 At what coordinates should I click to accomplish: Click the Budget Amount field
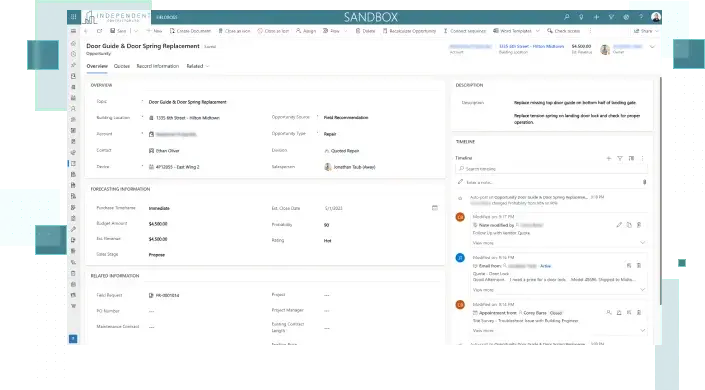point(158,224)
